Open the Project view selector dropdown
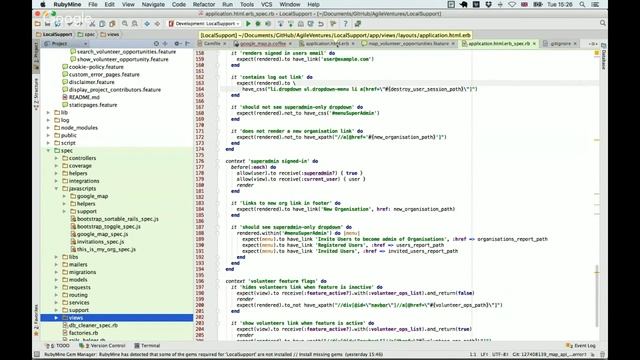This screenshot has width=640, height=360. pyautogui.click(x=66, y=43)
